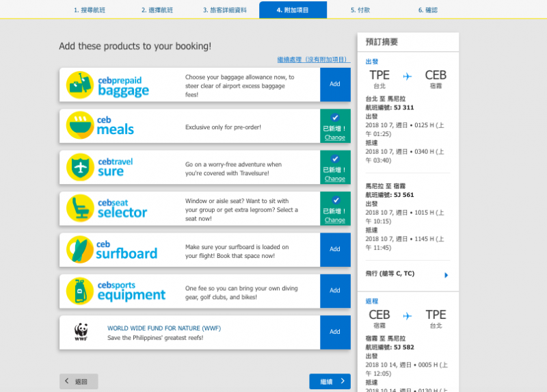This screenshot has height=392, width=547.
Task: Click flight number 5J 582 text
Action: pos(403,348)
